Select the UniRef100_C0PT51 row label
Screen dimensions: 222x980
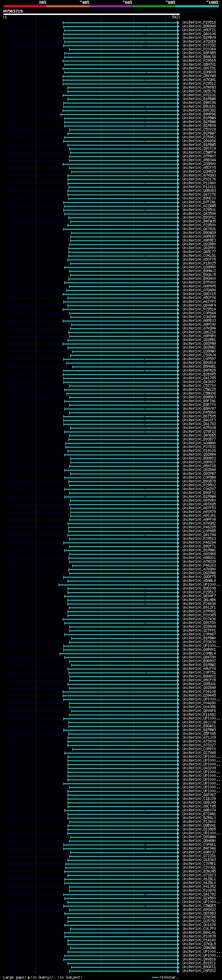(x=199, y=672)
